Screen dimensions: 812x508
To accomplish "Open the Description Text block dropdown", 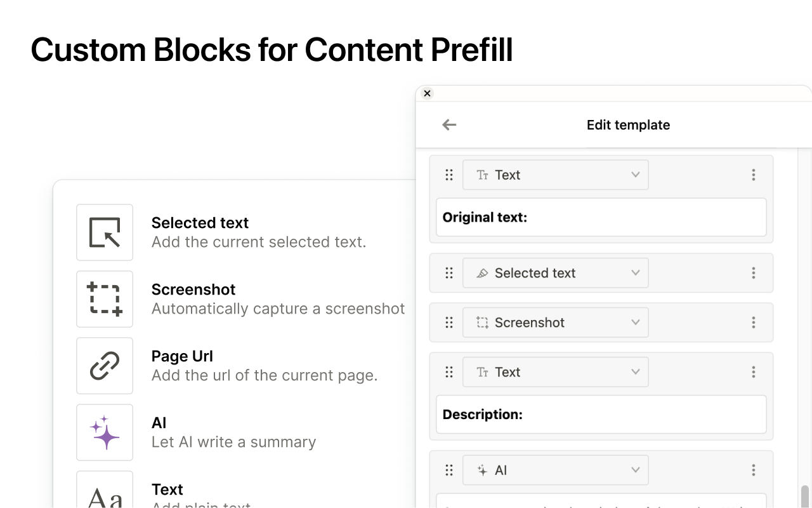I will coord(556,372).
